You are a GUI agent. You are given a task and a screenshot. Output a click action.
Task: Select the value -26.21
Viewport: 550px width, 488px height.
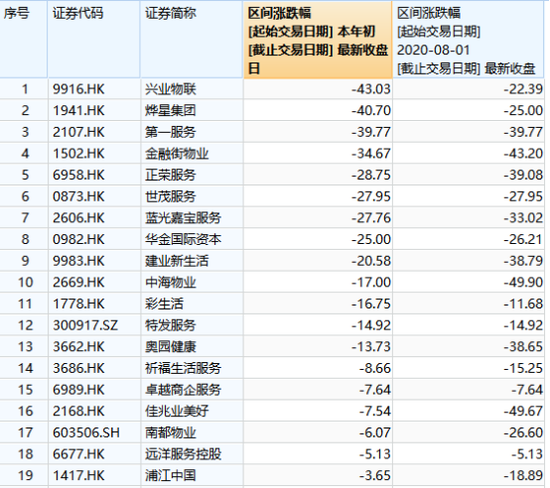pyautogui.click(x=523, y=239)
